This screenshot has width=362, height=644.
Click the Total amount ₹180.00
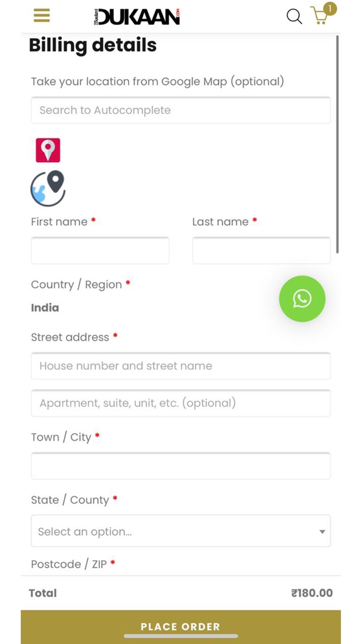click(x=312, y=593)
